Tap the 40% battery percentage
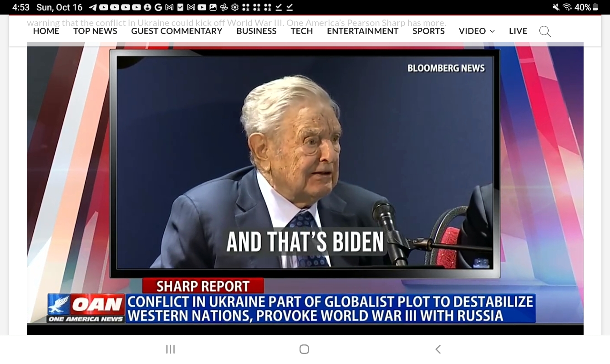The width and height of the screenshot is (610, 364). pos(583,7)
